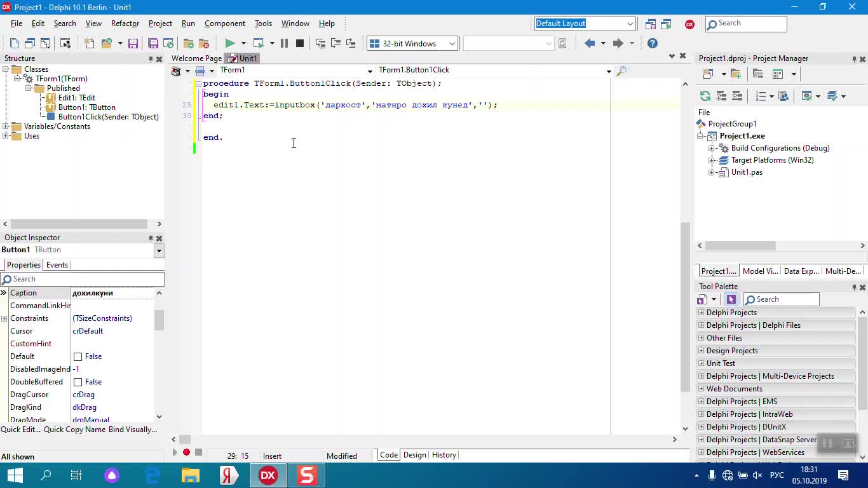Click the blue Back navigation arrow
Viewport: 868px width, 488px height.
pos(589,43)
